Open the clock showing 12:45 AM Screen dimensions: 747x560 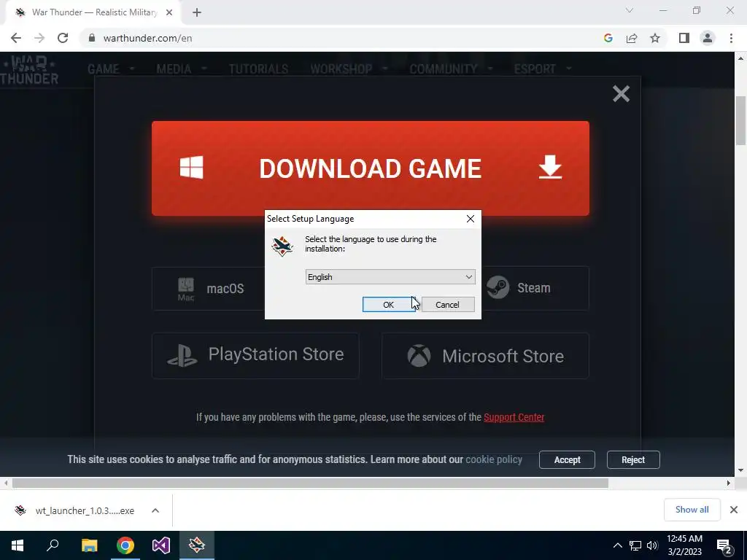[x=684, y=545]
